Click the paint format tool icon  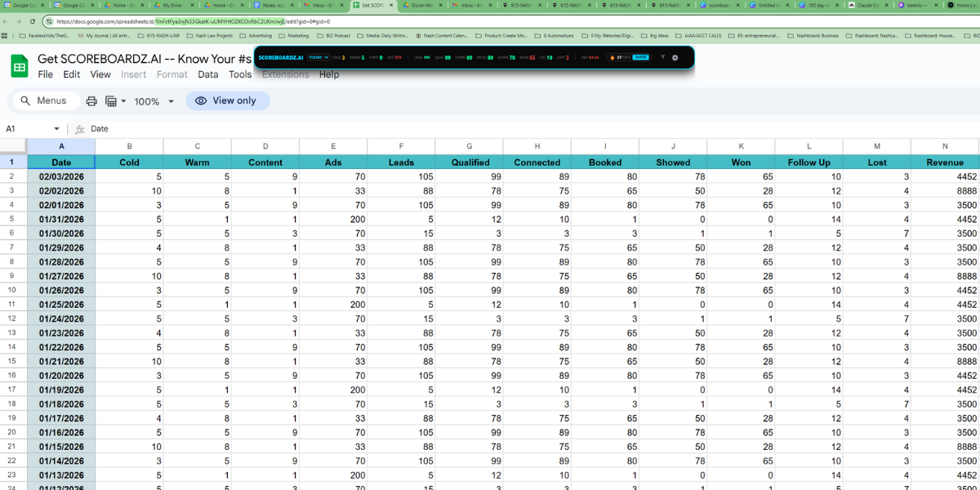click(x=110, y=100)
